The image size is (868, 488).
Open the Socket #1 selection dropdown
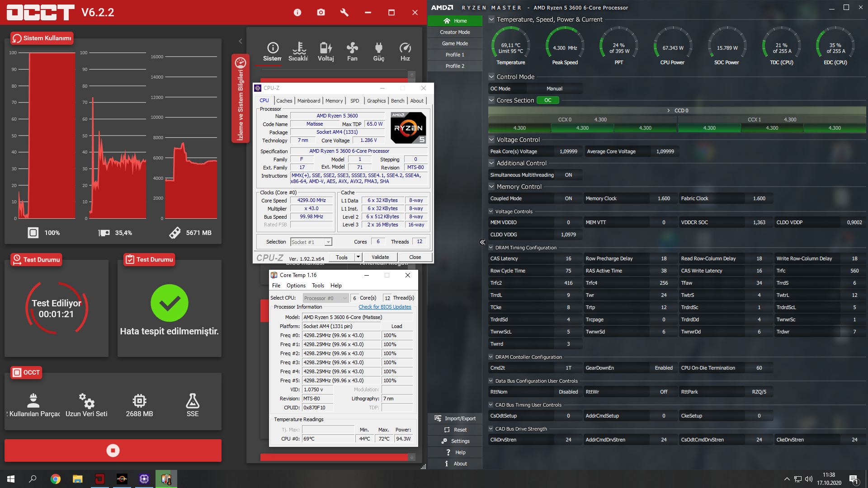(x=328, y=242)
